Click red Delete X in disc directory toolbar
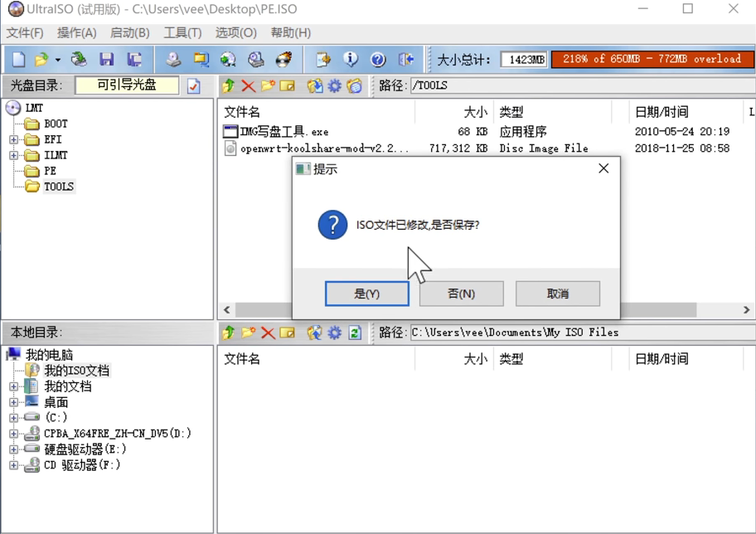The height and width of the screenshot is (534, 756). click(x=249, y=86)
